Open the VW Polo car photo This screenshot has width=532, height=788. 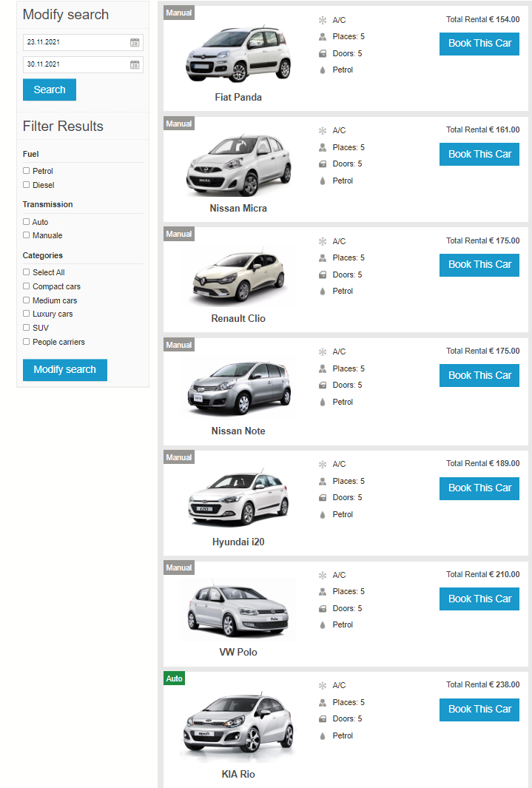click(x=238, y=610)
